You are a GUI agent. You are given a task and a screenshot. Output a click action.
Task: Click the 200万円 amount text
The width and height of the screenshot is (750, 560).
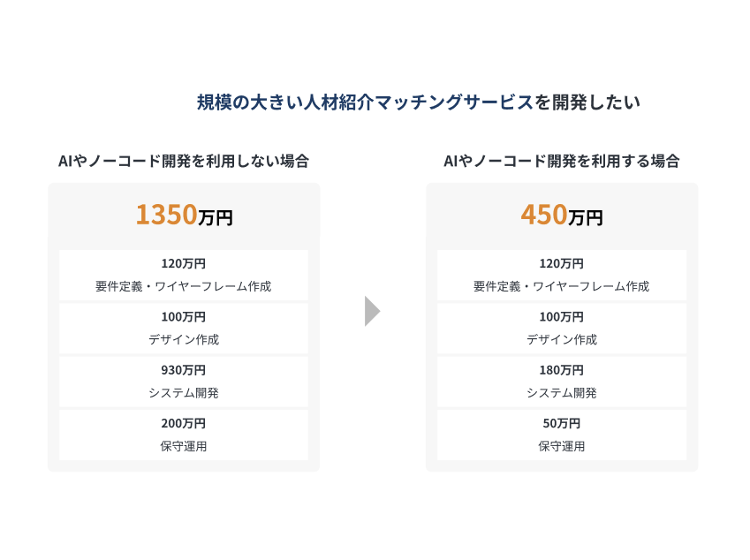click(184, 423)
